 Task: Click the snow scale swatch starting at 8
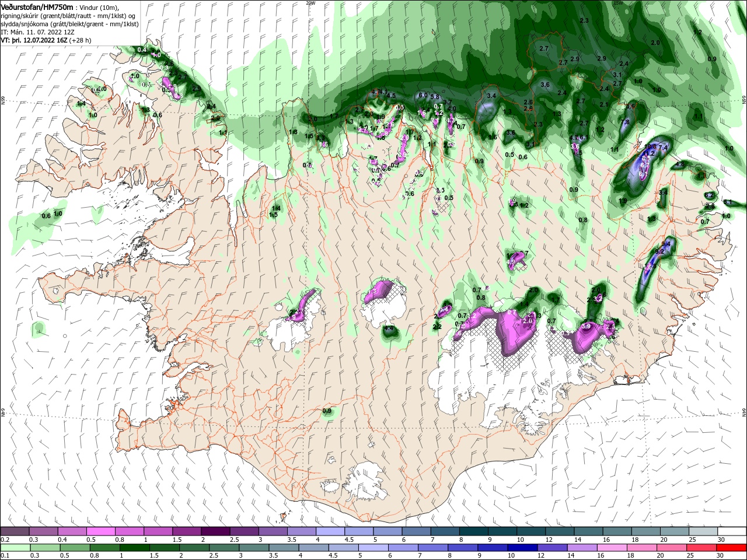[473, 531]
